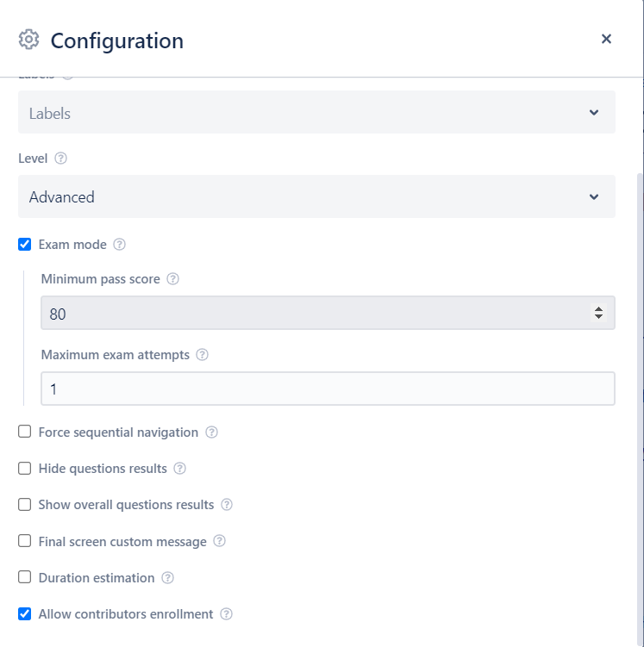The image size is (644, 647).
Task: Enable Force sequential navigation checkbox
Action: (x=25, y=432)
